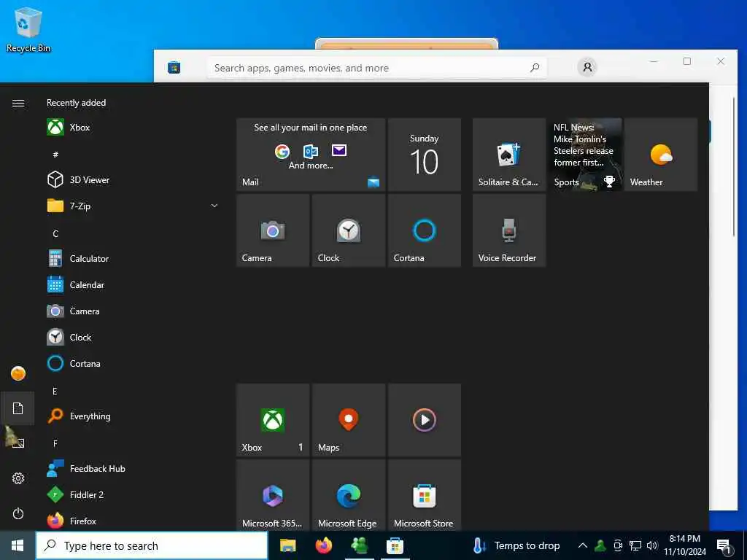Viewport: 747px width, 560px height.
Task: Show hidden system tray icons
Action: 582,545
